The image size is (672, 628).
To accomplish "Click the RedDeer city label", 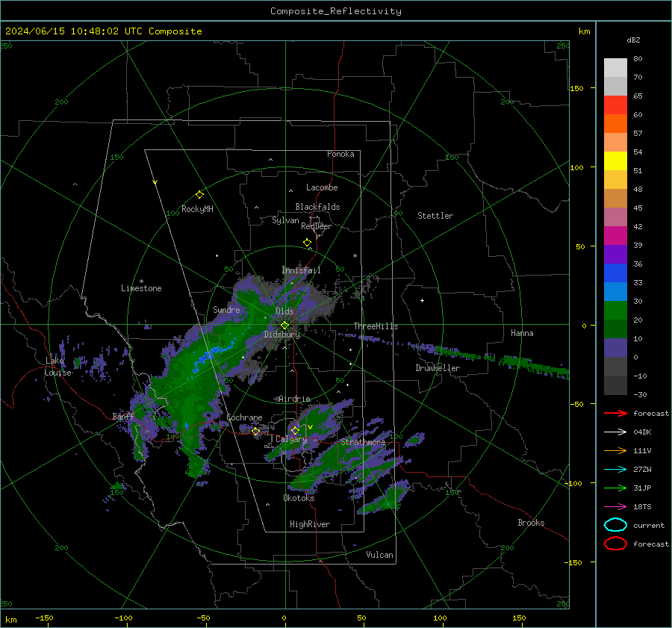I will coord(317,226).
